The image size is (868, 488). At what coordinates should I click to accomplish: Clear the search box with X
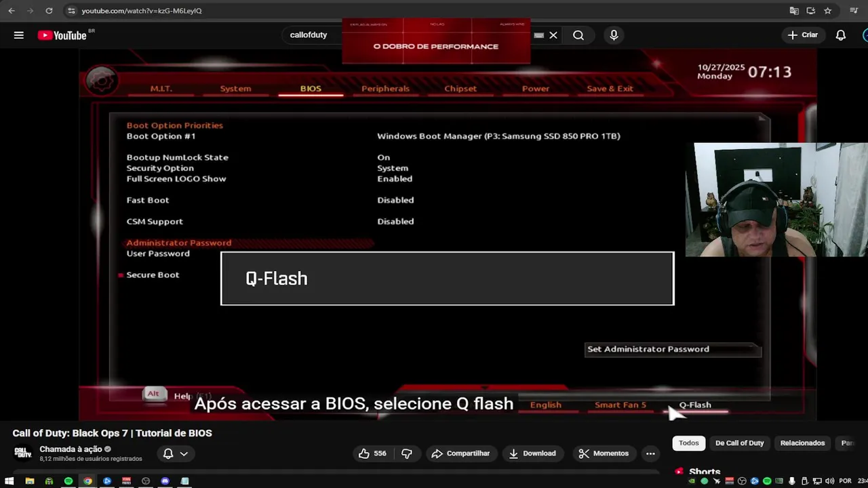553,35
